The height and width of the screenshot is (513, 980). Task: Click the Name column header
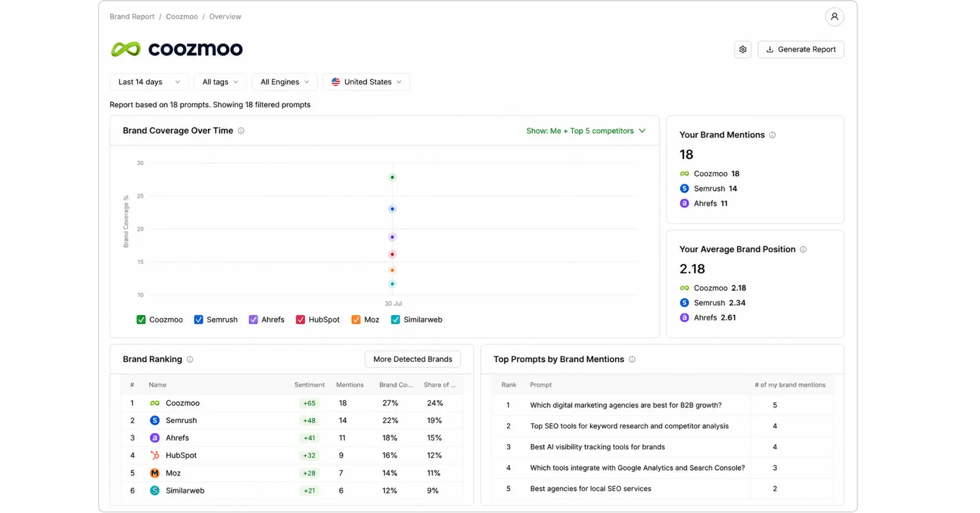tap(158, 385)
